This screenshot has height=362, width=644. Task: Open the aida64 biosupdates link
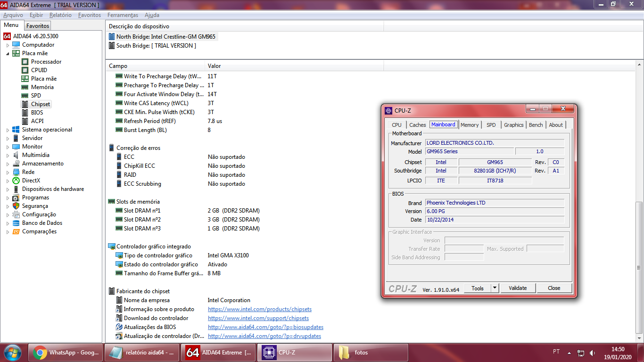[265, 327]
